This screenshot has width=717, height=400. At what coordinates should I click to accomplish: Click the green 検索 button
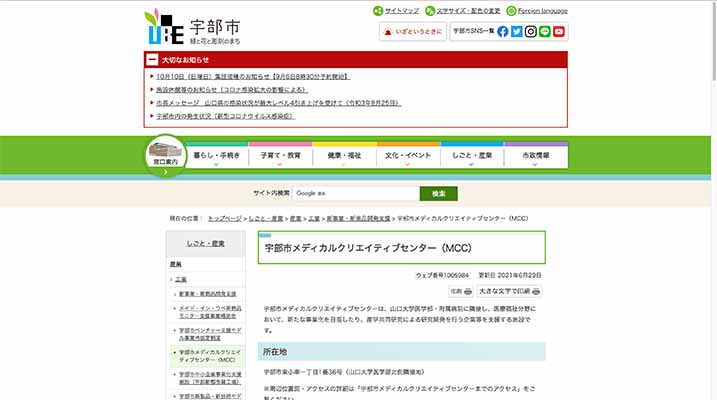pyautogui.click(x=439, y=193)
